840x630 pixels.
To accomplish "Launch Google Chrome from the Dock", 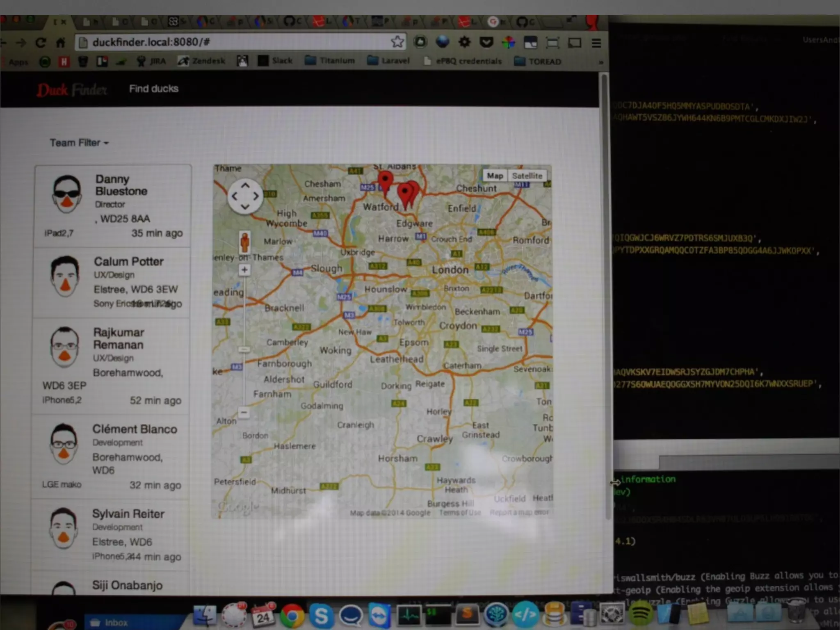I will pyautogui.click(x=292, y=615).
